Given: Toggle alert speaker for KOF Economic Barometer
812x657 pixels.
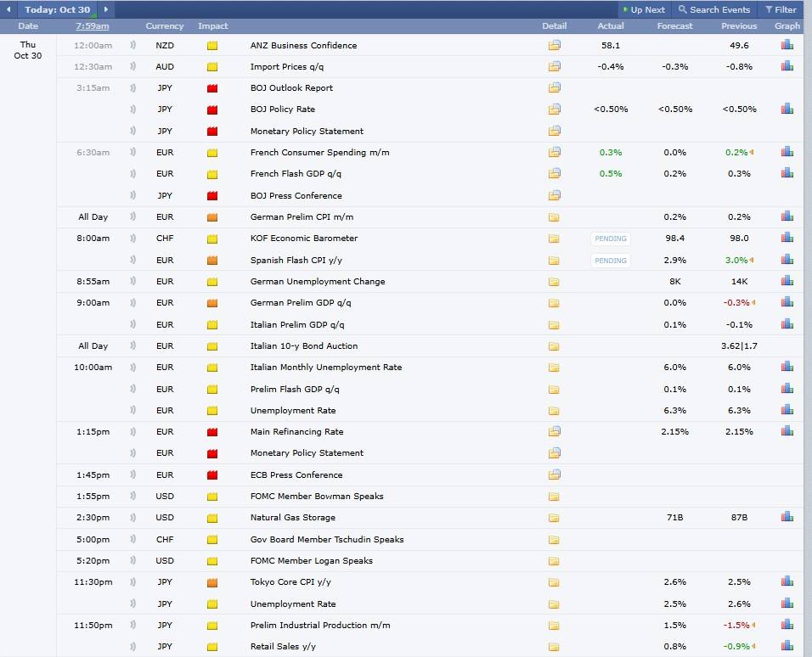Looking at the screenshot, I should (133, 238).
